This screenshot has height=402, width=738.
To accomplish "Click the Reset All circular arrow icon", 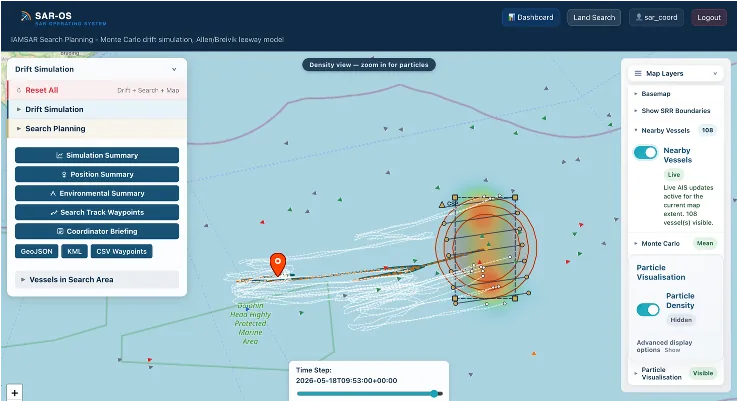I will click(x=19, y=90).
